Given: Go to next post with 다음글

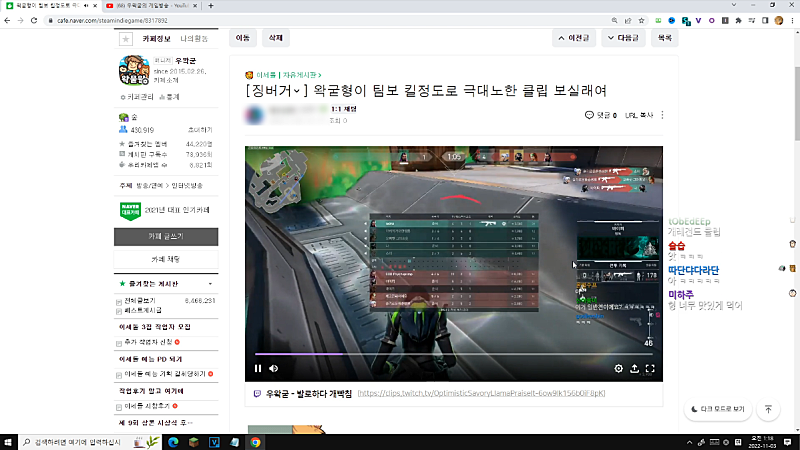Looking at the screenshot, I should [623, 38].
